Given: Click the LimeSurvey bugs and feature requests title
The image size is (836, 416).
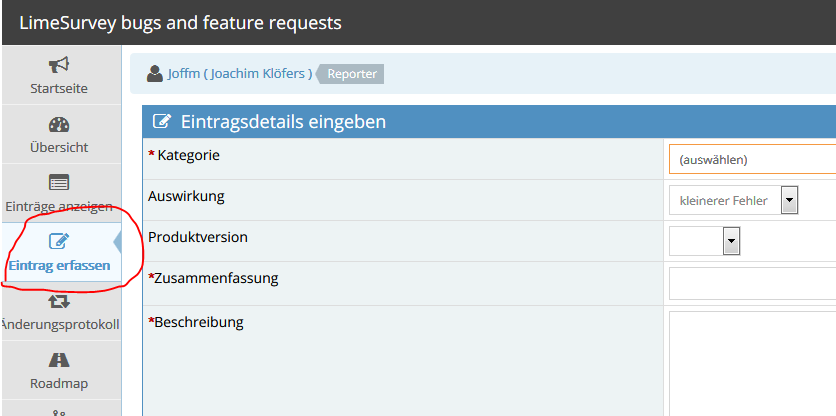Looking at the screenshot, I should (x=180, y=22).
